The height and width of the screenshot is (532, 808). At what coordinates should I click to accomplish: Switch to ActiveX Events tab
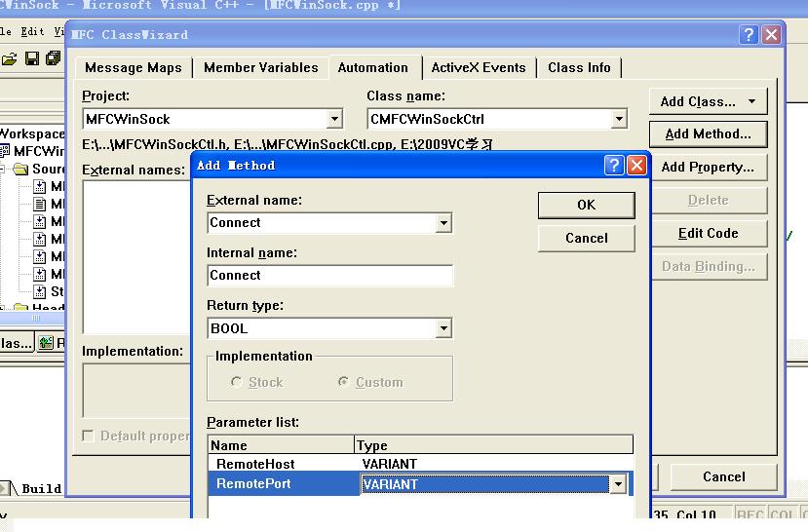point(479,67)
